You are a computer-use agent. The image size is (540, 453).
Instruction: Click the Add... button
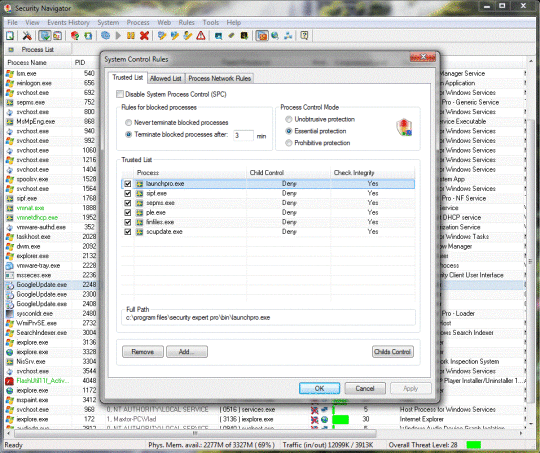point(187,352)
